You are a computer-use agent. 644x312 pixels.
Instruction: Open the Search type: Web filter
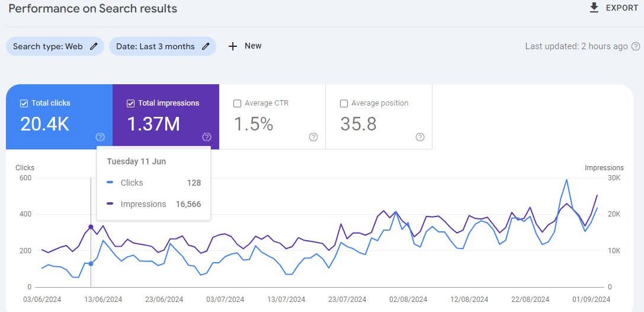[48, 46]
